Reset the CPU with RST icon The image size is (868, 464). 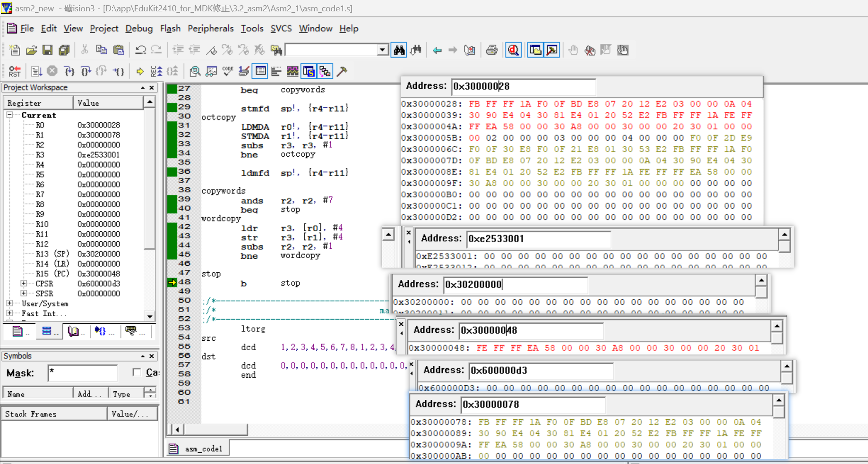point(15,71)
